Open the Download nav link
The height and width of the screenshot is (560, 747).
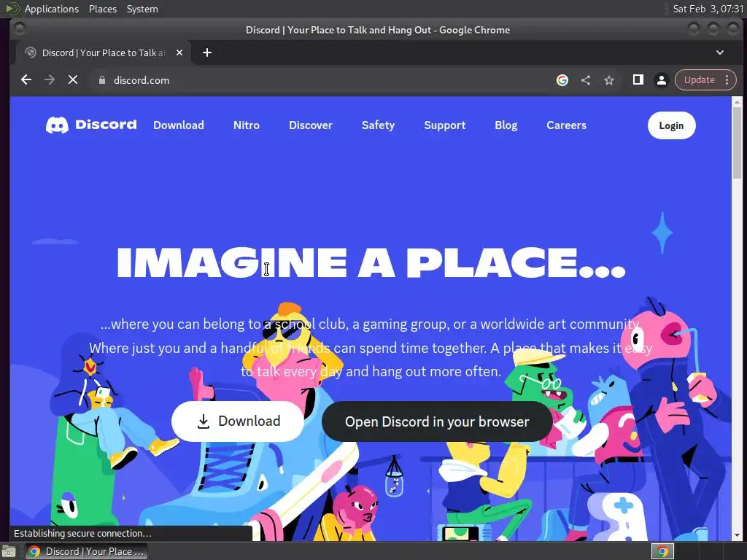179,125
